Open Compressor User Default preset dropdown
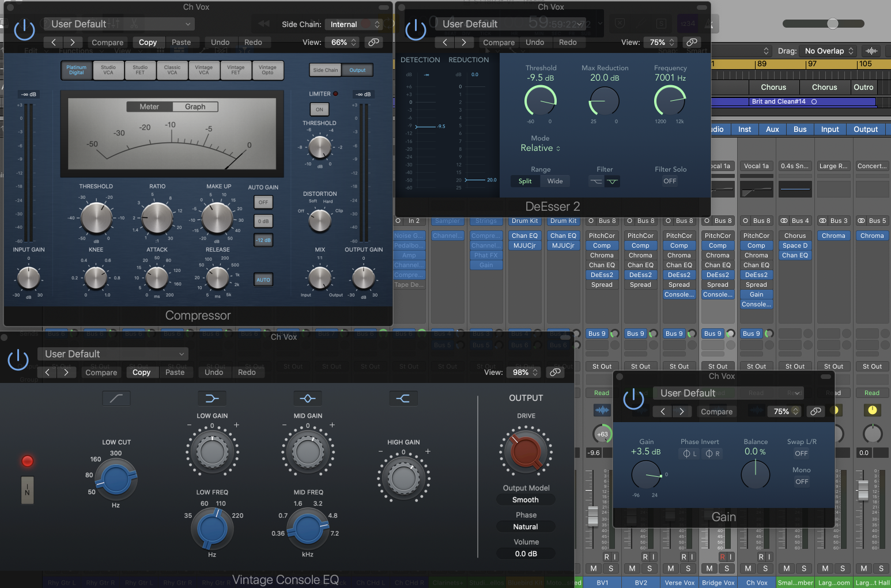 click(119, 24)
